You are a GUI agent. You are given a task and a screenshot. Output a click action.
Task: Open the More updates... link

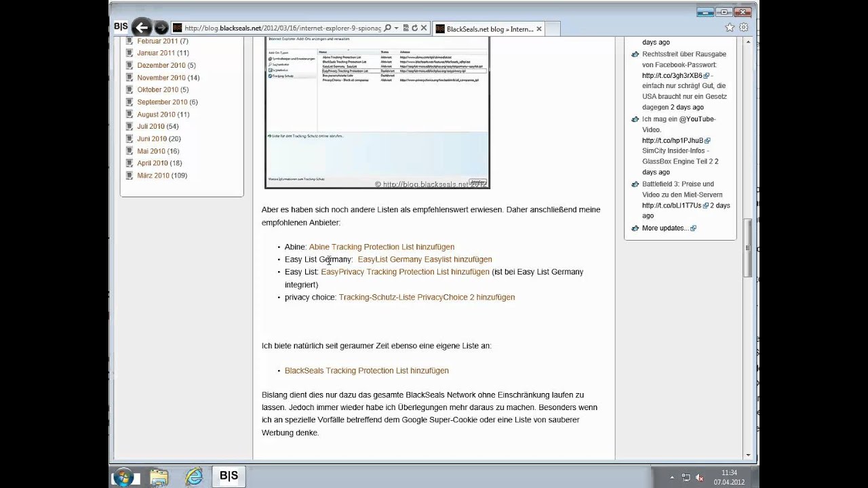[x=665, y=228]
